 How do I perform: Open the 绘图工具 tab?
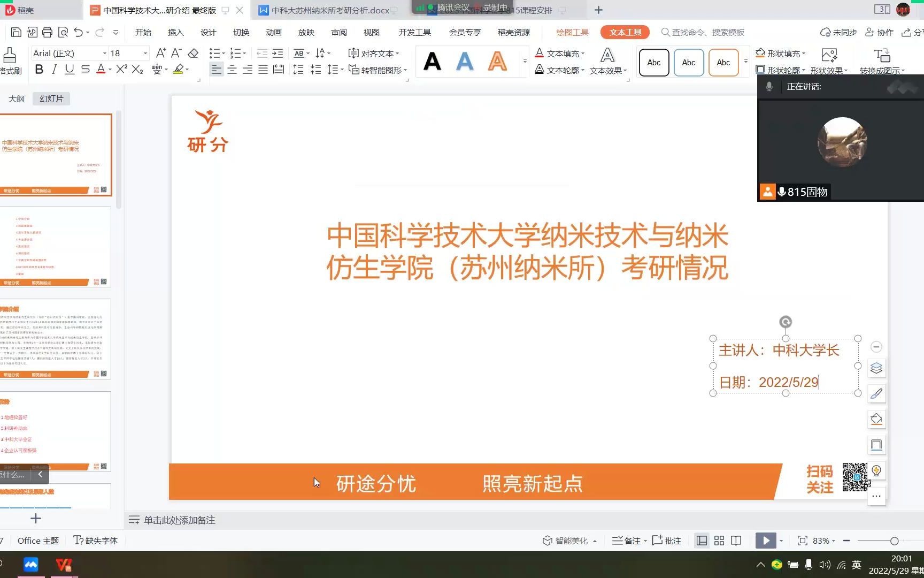(572, 32)
